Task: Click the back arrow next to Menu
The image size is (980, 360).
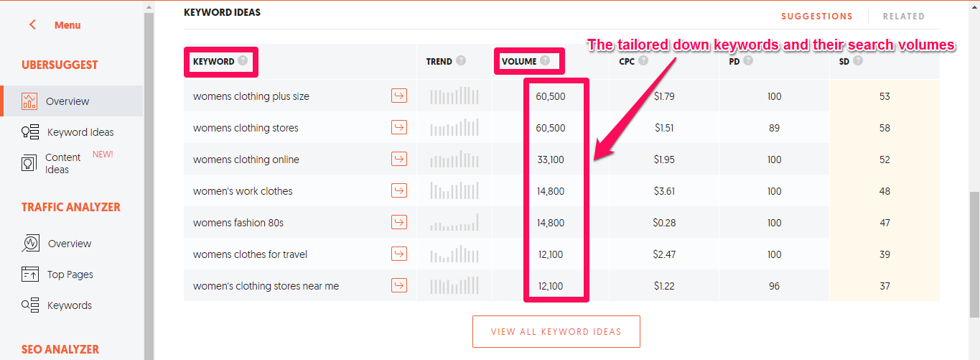Action: (x=32, y=25)
